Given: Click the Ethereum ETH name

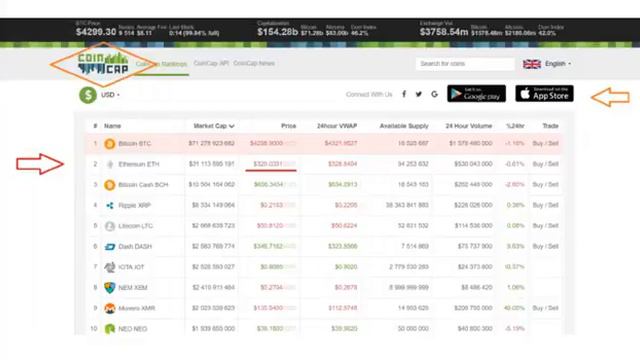Looking at the screenshot, I should tap(139, 164).
